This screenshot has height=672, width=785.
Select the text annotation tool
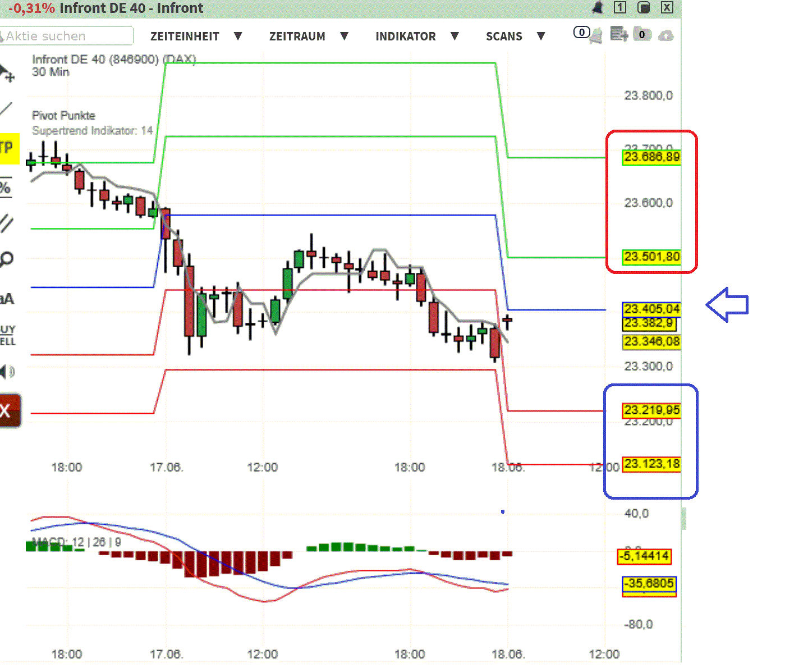point(7,298)
